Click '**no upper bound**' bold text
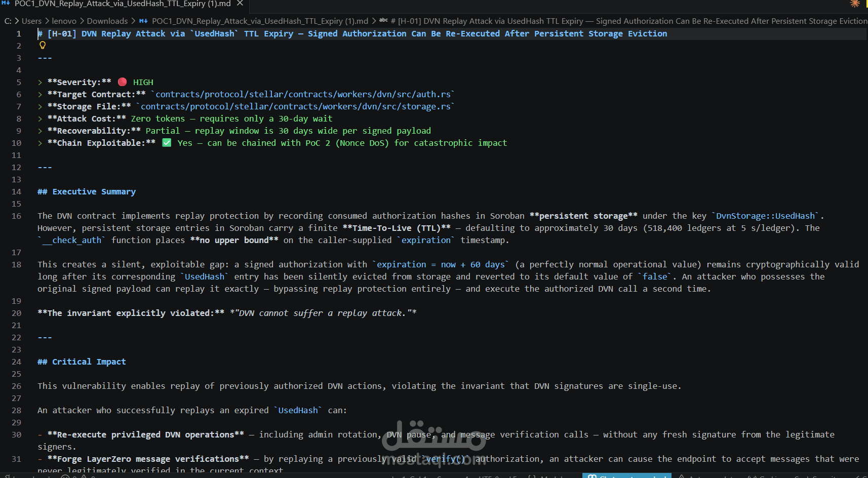This screenshot has width=868, height=478. [x=234, y=240]
